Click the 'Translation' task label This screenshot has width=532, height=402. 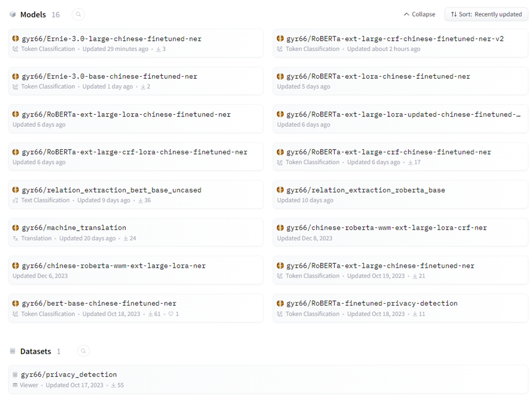pyautogui.click(x=36, y=238)
